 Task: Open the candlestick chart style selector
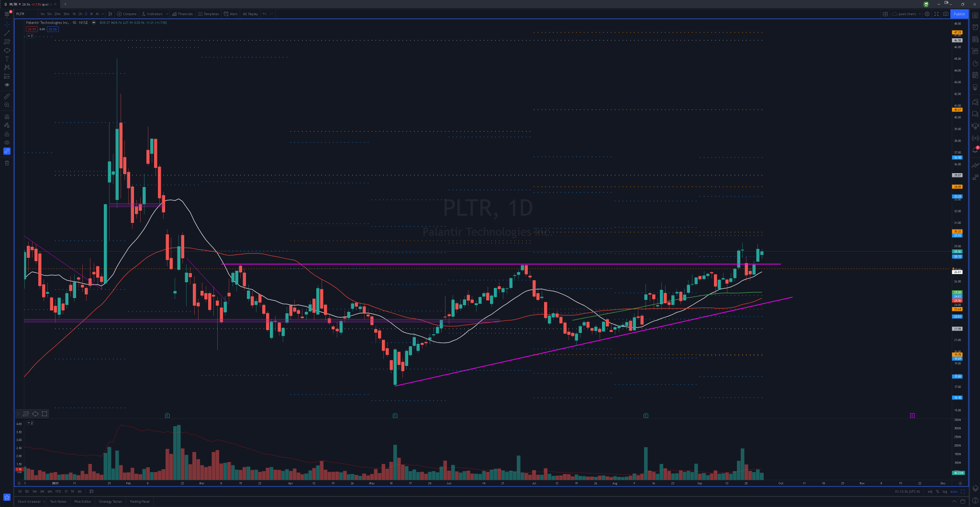(x=110, y=14)
